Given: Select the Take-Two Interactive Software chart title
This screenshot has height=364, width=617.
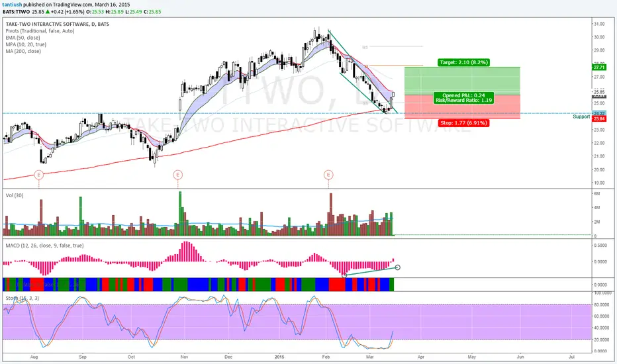Looking at the screenshot, I should (58, 24).
